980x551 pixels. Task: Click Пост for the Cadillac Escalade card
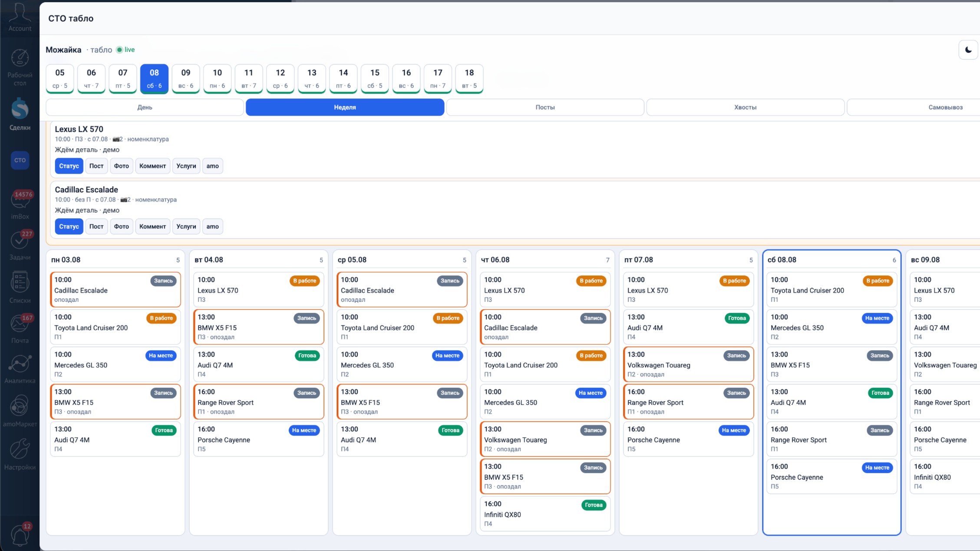coord(96,226)
